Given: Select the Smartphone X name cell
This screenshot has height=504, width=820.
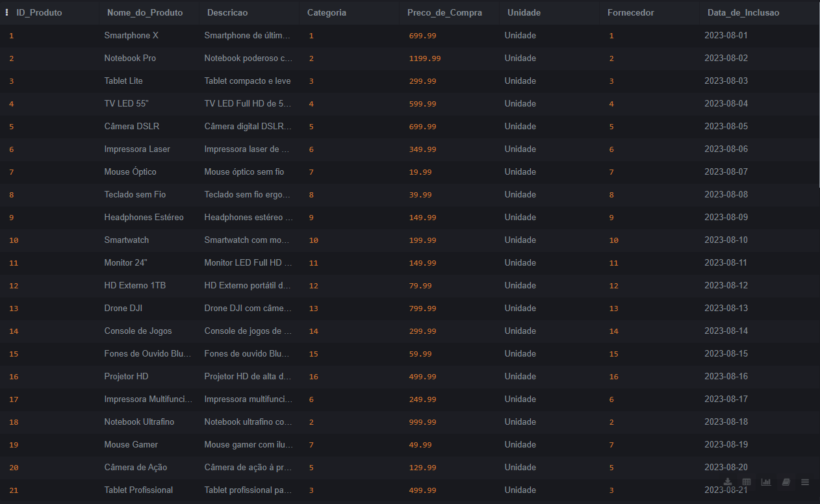Looking at the screenshot, I should (x=131, y=35).
